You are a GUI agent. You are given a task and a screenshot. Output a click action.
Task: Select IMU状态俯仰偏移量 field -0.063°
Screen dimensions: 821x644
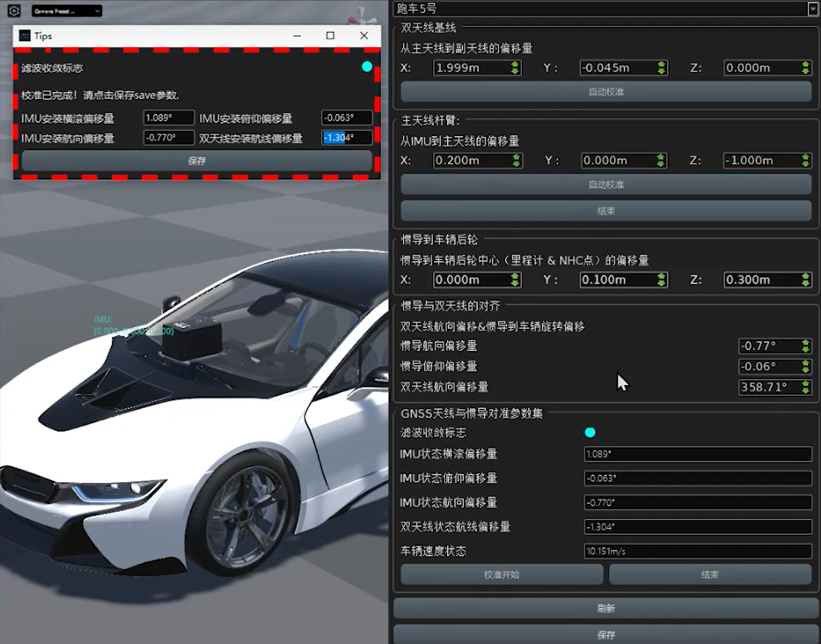click(698, 478)
